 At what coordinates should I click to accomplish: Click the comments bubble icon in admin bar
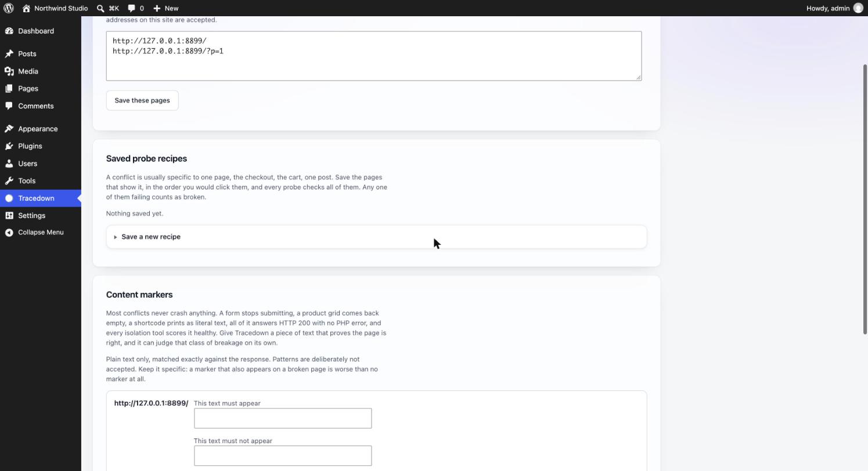coord(132,8)
